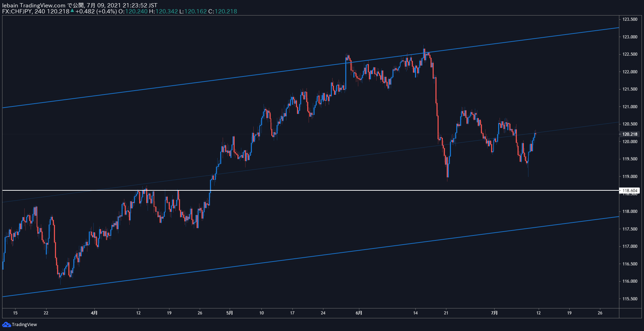Click the TradingView logo icon
The width and height of the screenshot is (644, 331).
click(x=6, y=324)
